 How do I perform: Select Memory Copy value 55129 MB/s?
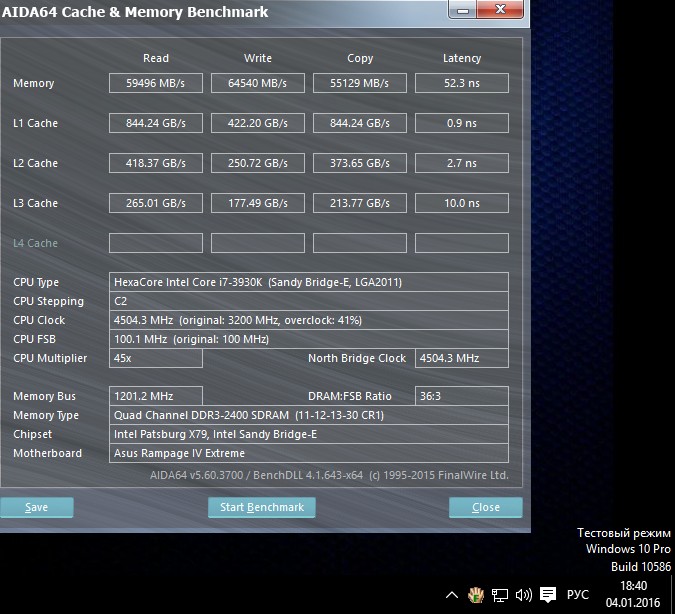tap(360, 83)
